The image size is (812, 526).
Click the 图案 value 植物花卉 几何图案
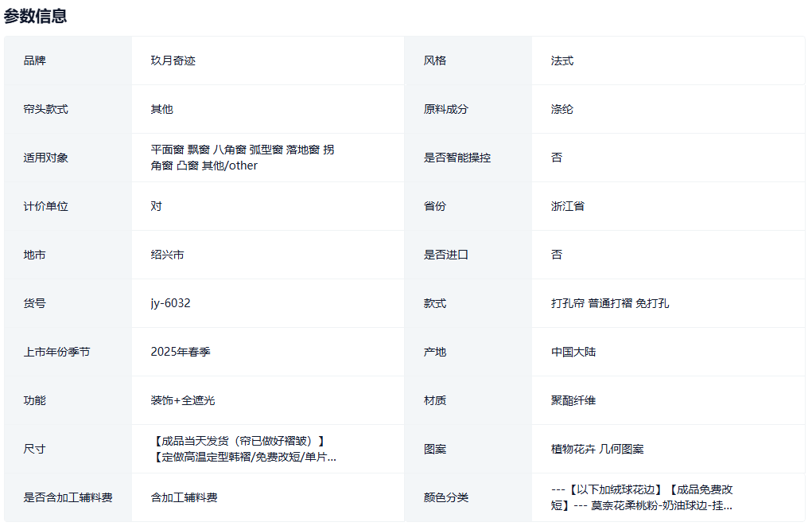596,449
